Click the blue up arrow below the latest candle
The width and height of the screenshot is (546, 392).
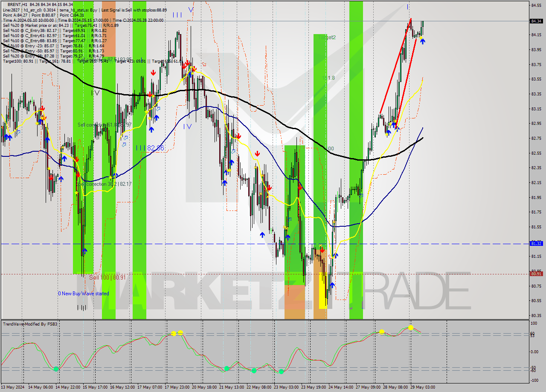(x=422, y=41)
